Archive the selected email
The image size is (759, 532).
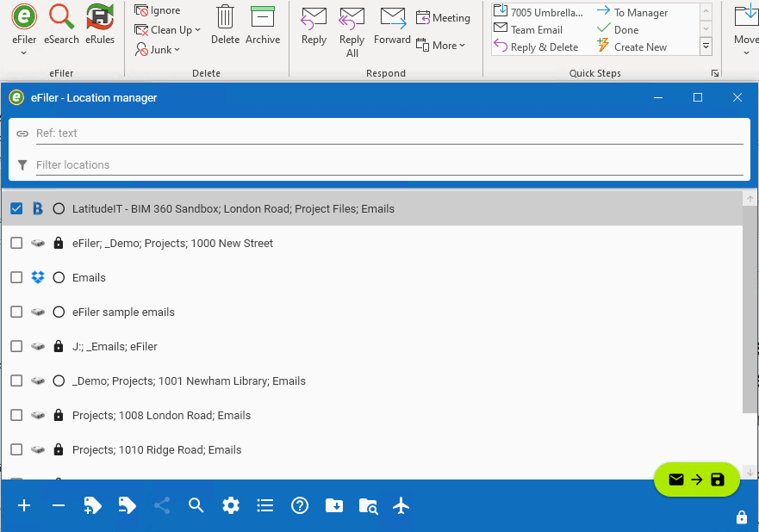point(263,24)
